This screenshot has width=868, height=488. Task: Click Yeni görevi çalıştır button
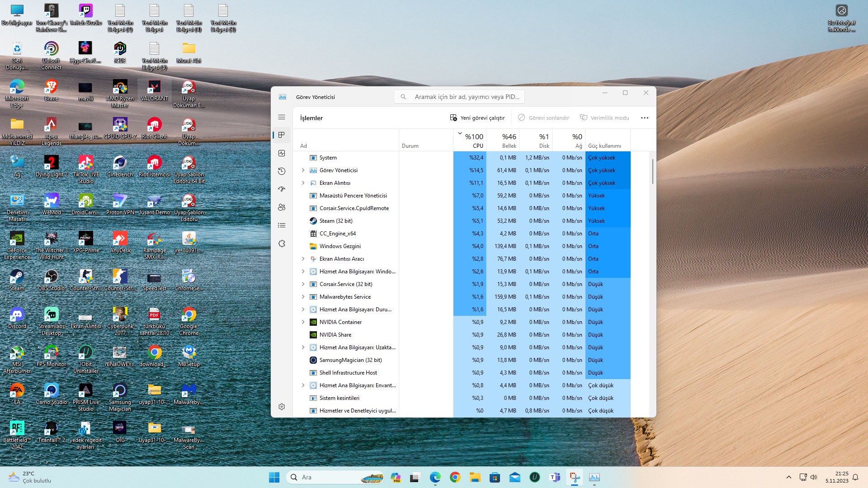click(477, 118)
